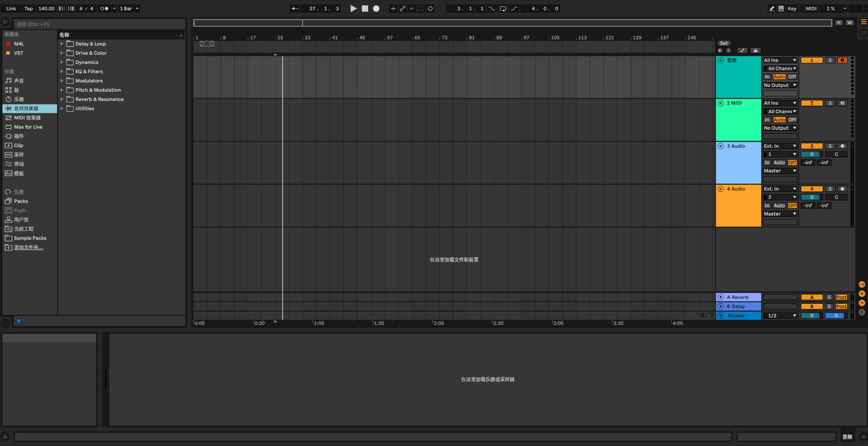The height and width of the screenshot is (446, 868).
Task: Click the browser search field
Action: [99, 24]
